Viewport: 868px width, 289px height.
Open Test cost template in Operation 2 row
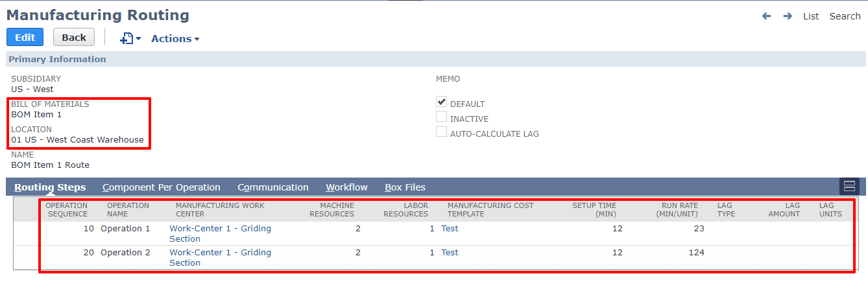click(450, 252)
